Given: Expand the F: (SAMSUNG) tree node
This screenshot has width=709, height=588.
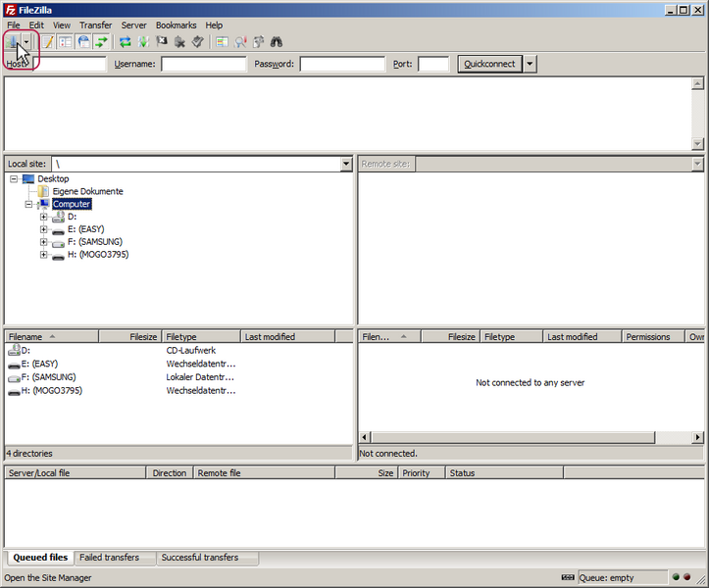Looking at the screenshot, I should (43, 242).
